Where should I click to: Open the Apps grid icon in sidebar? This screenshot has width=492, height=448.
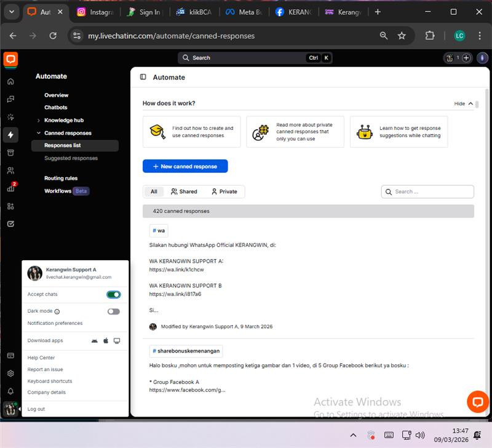[10, 206]
